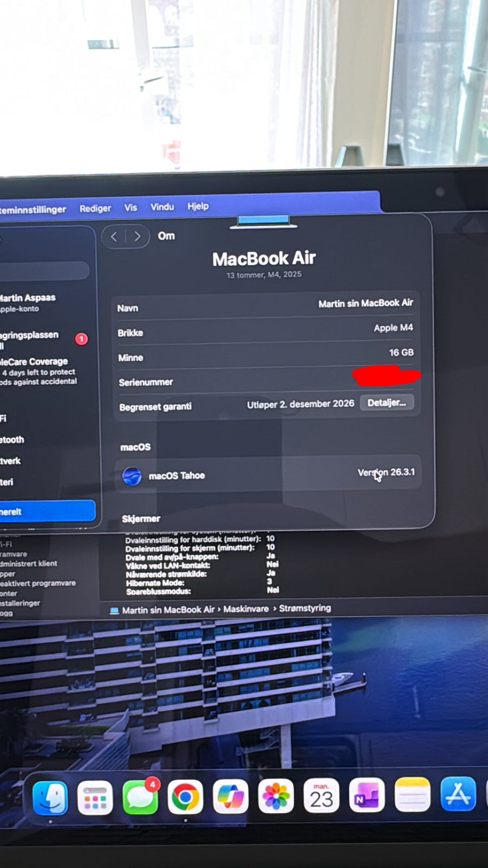Select Strømstyring in System Information path bar
488x868 pixels.
point(305,608)
